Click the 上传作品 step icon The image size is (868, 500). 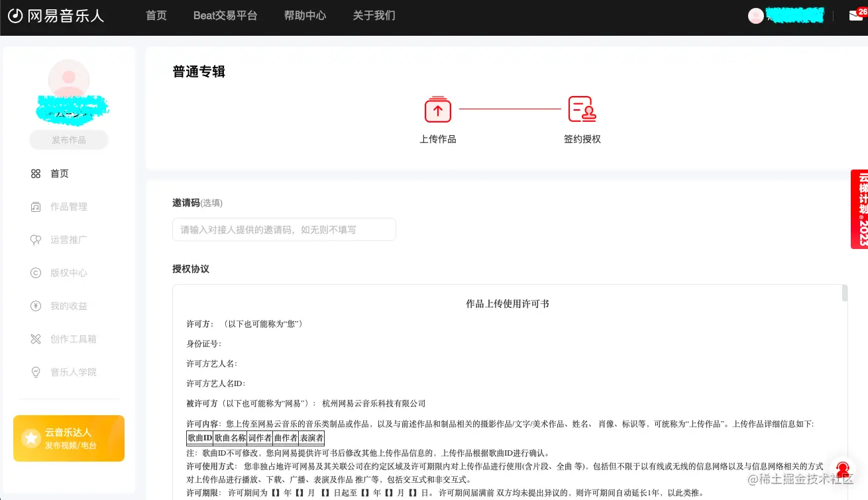438,109
